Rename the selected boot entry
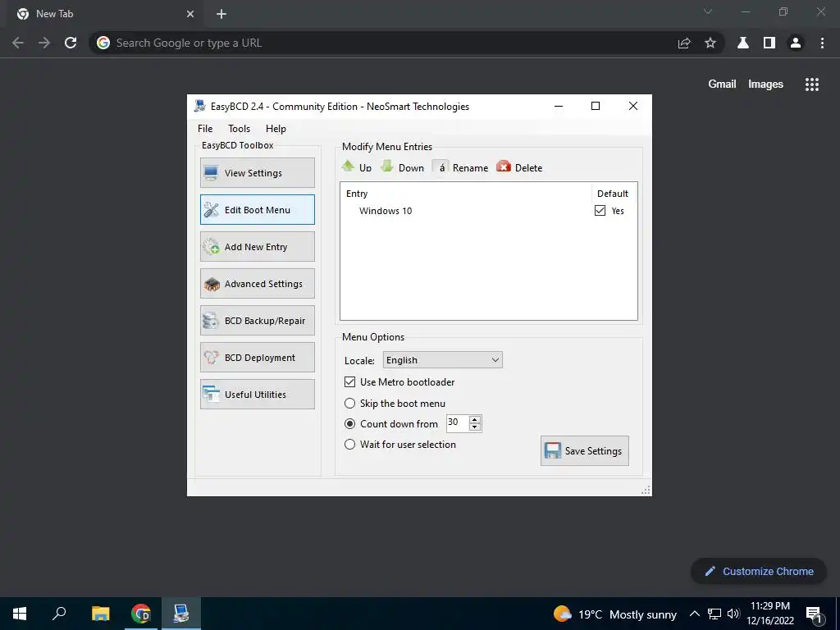The image size is (840, 630). (x=461, y=167)
